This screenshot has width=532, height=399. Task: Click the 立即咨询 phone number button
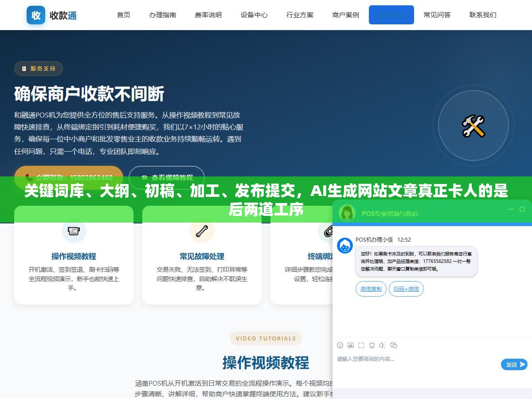(x=69, y=177)
